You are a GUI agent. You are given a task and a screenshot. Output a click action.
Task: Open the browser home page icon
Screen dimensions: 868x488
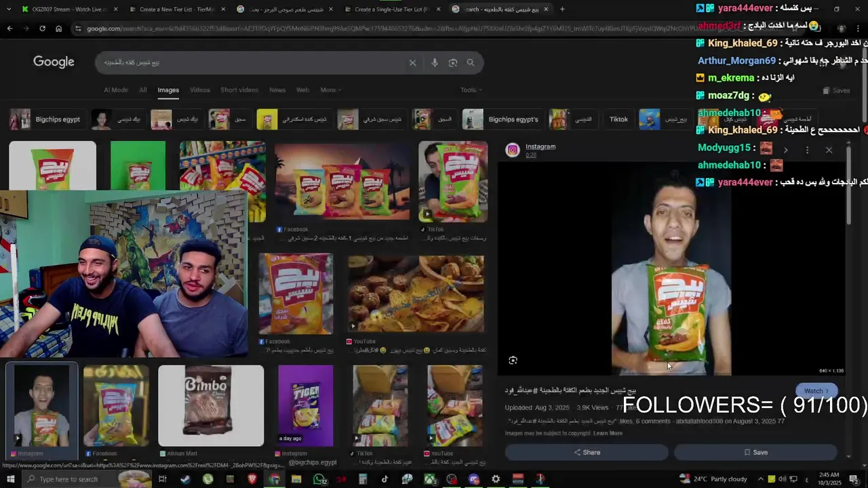point(58,28)
